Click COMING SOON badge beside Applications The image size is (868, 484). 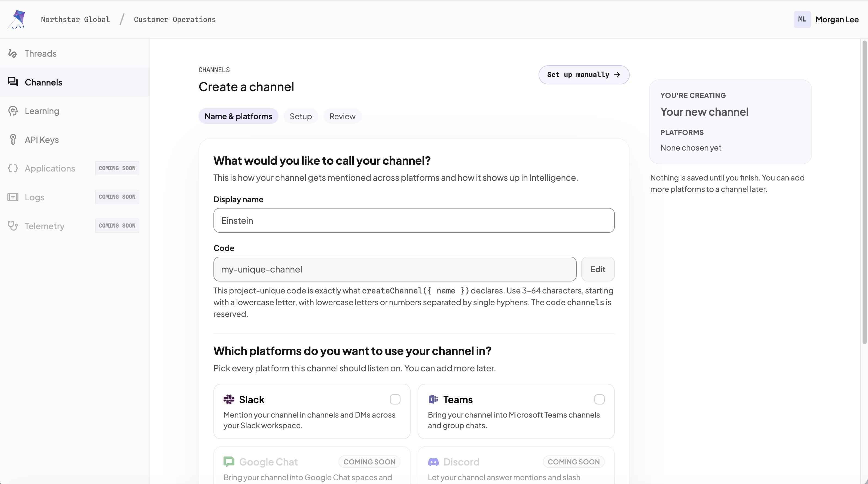tap(117, 168)
